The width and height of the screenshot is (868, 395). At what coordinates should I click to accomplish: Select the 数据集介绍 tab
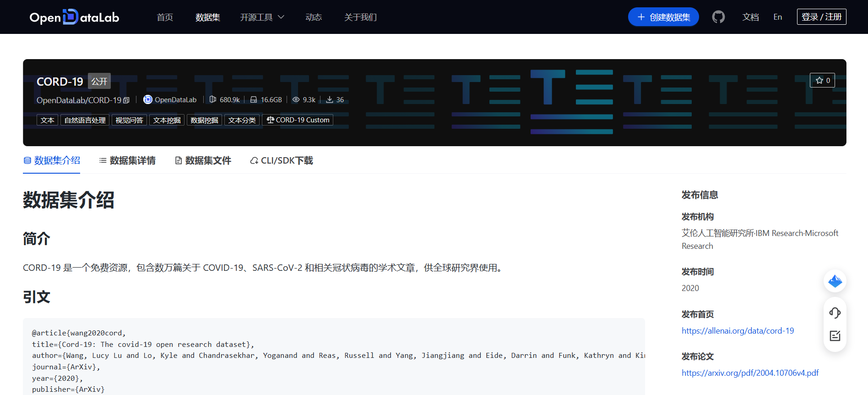coord(52,160)
